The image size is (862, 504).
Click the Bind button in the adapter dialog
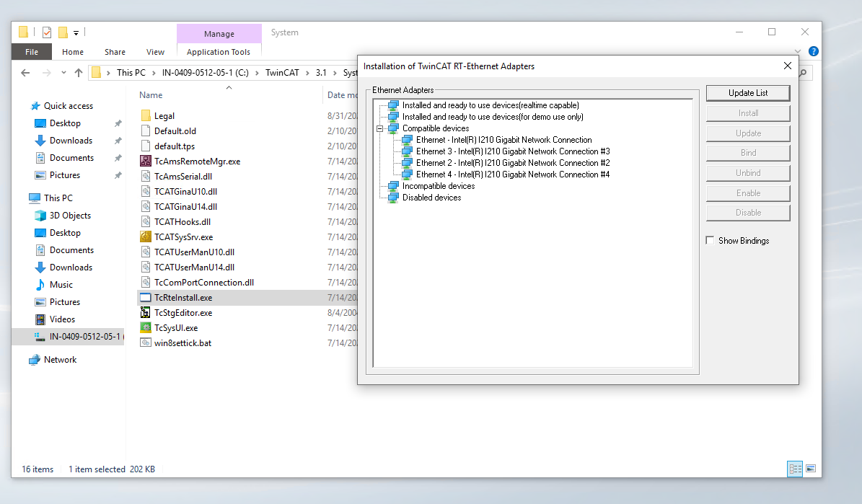coord(747,153)
